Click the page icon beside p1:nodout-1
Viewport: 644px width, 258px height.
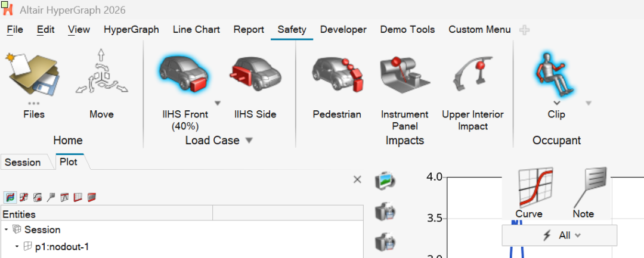pos(27,247)
